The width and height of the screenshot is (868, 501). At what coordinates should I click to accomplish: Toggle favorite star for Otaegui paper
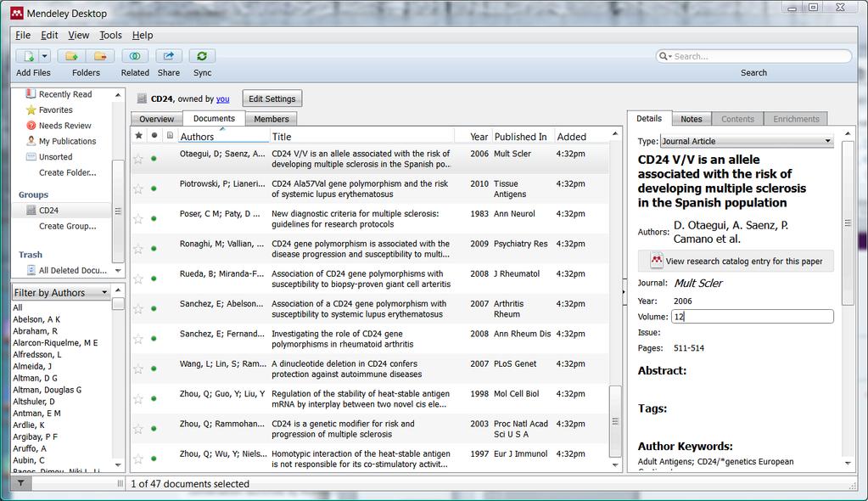pos(138,159)
